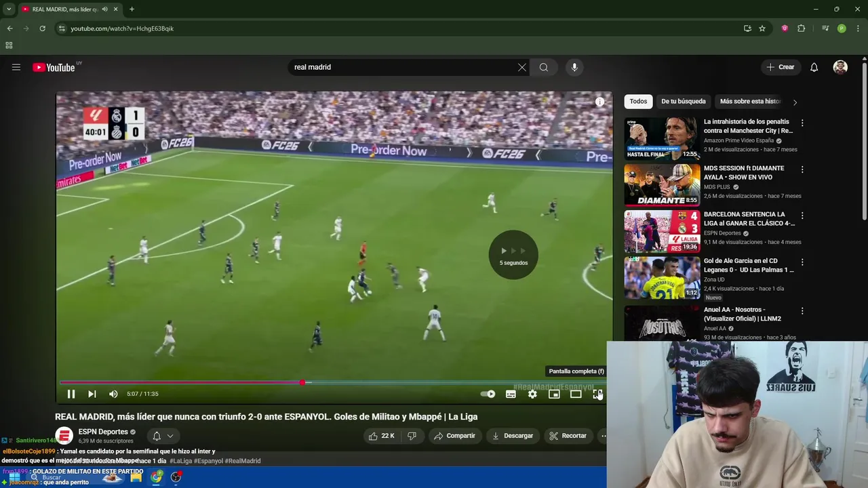The height and width of the screenshot is (488, 868).
Task: Open 'BARCELONA SENTENCIA LA LIGA' video title
Action: (x=749, y=219)
